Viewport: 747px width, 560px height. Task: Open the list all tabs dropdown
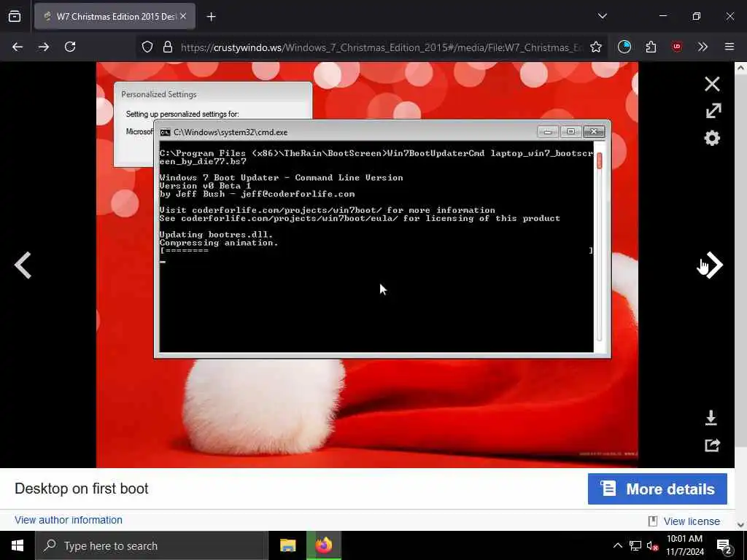[602, 16]
